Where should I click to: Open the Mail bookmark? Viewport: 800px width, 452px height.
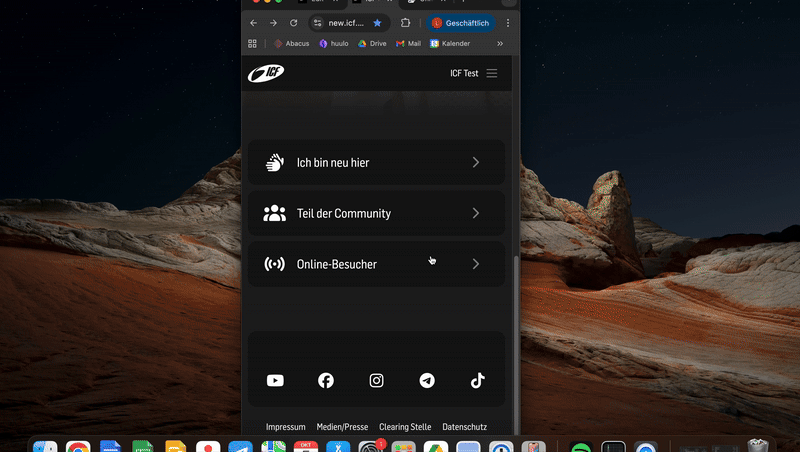[x=409, y=43]
